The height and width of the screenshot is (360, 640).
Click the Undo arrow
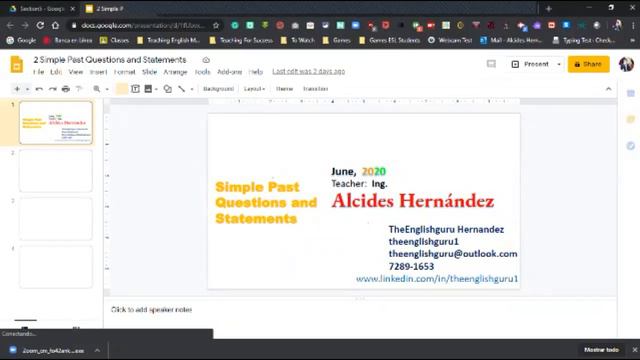click(39, 89)
